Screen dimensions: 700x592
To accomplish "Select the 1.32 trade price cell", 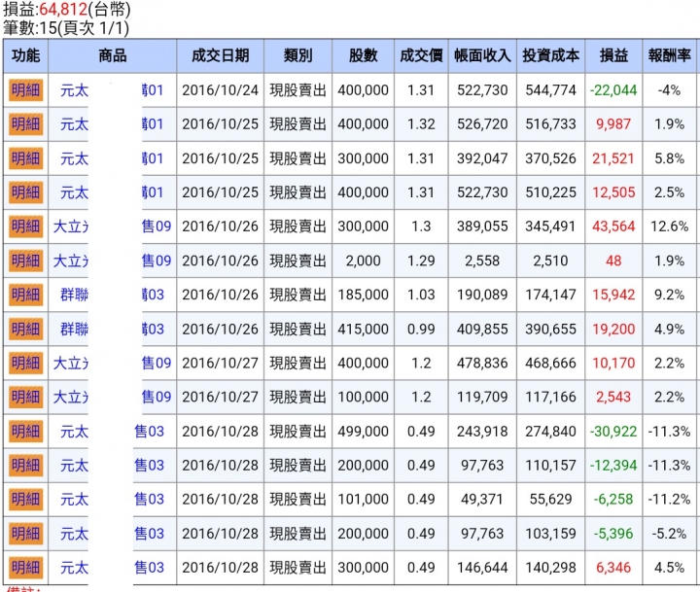I will click(x=421, y=124).
